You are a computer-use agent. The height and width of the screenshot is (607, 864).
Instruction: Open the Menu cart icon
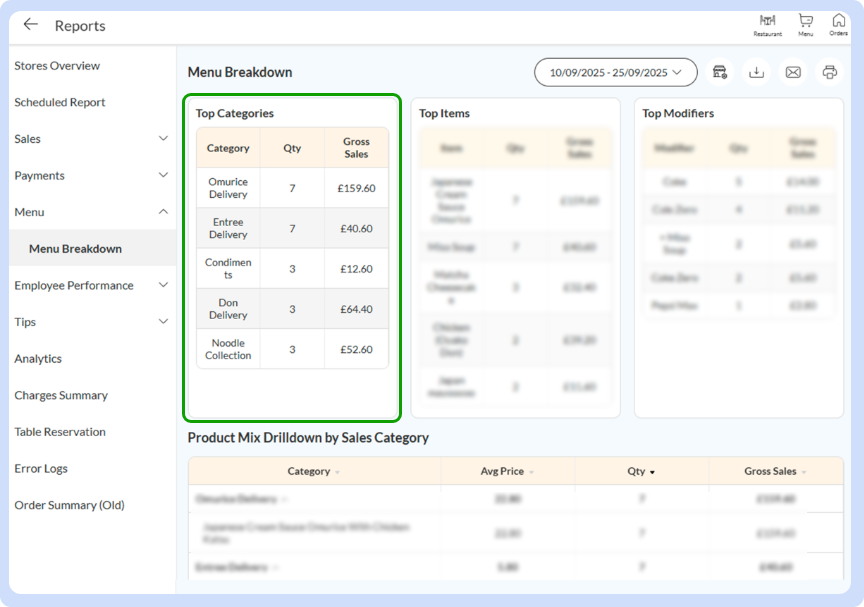(805, 24)
